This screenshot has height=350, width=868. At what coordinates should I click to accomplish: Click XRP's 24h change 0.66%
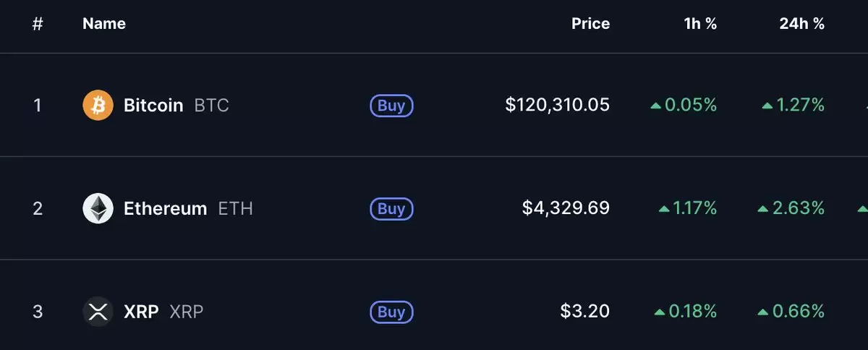pos(791,312)
